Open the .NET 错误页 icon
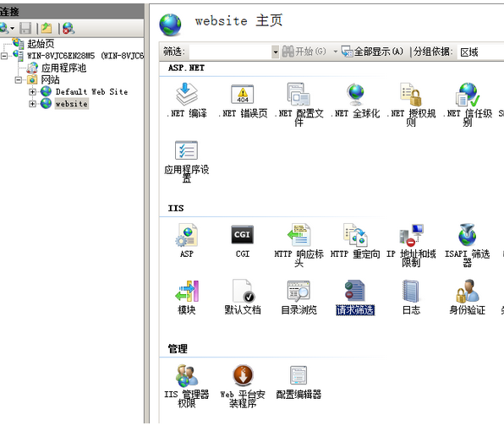The image size is (504, 442). pyautogui.click(x=243, y=101)
